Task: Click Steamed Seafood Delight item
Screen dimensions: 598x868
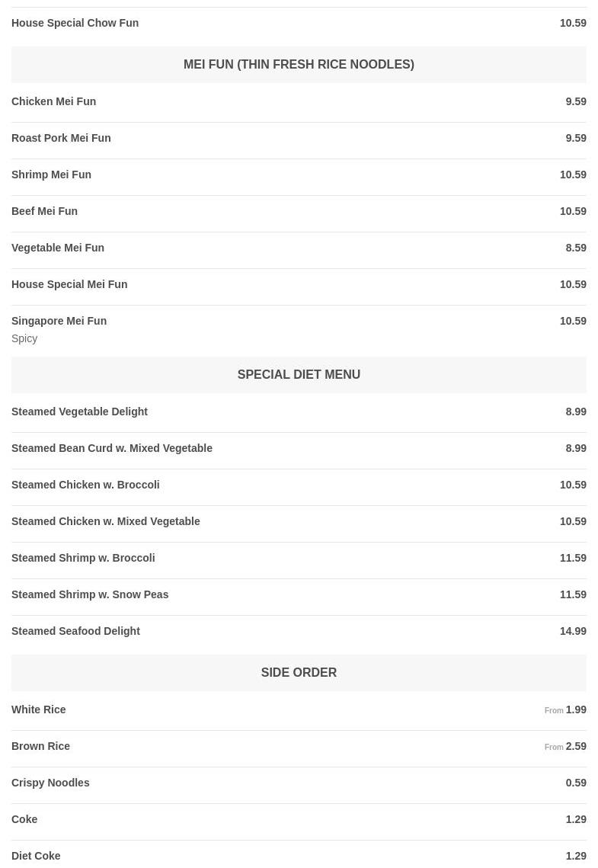Action: click(x=75, y=631)
